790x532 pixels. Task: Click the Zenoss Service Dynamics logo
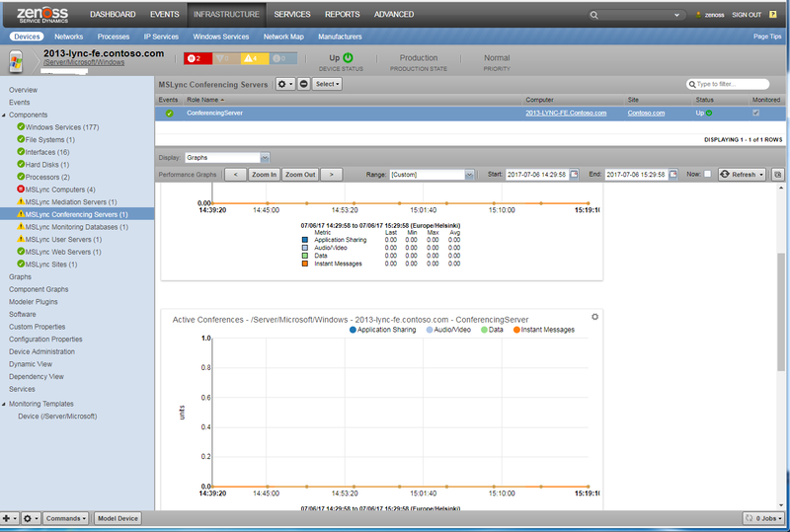click(x=42, y=15)
